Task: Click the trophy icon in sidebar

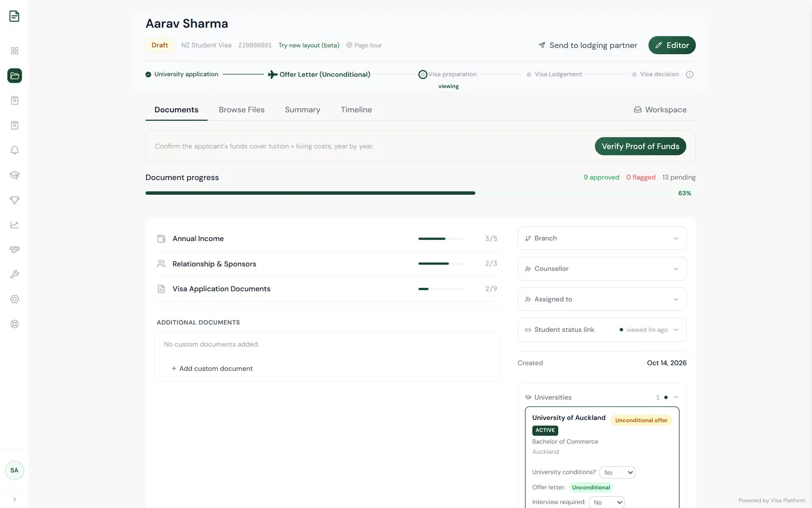Action: tap(15, 200)
